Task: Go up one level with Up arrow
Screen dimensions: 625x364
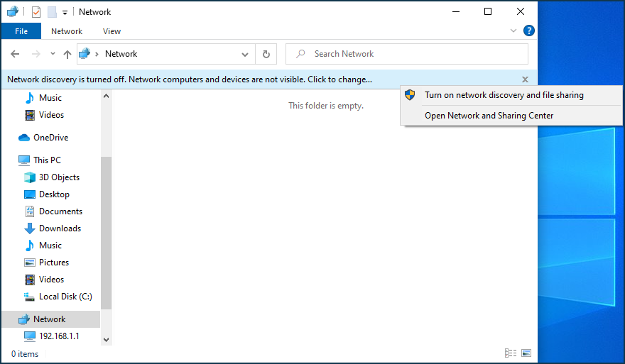Action: (x=67, y=54)
